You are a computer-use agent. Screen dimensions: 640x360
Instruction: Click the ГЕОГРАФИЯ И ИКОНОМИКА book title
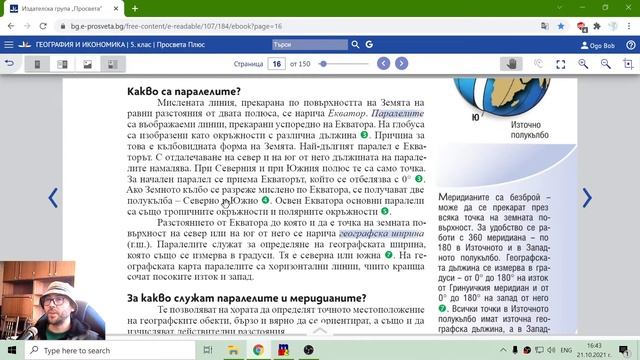click(x=80, y=44)
